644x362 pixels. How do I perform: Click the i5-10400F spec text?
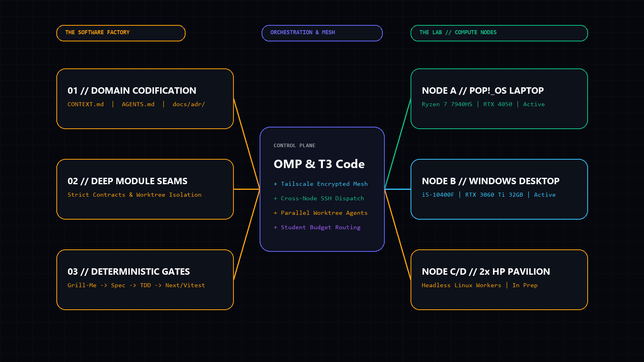coord(438,195)
